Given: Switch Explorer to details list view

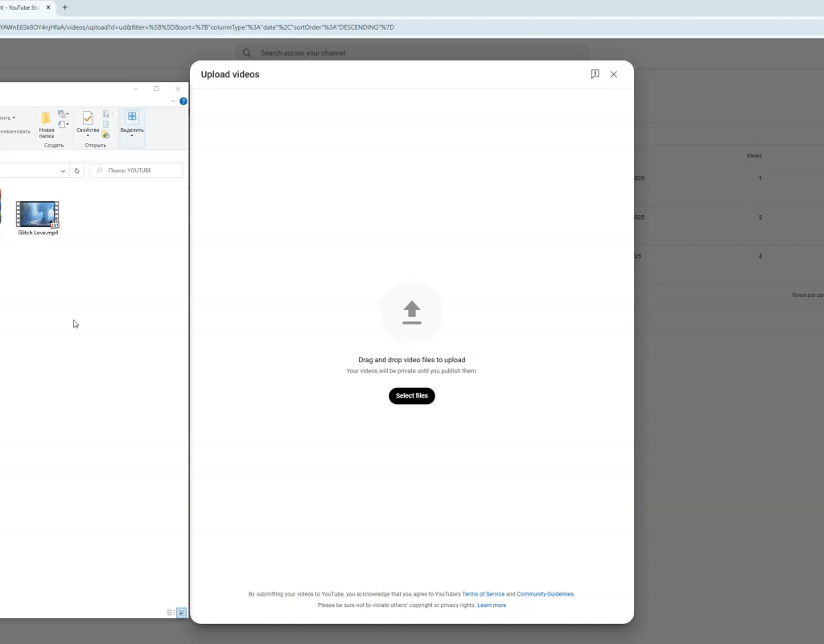Looking at the screenshot, I should point(171,613).
